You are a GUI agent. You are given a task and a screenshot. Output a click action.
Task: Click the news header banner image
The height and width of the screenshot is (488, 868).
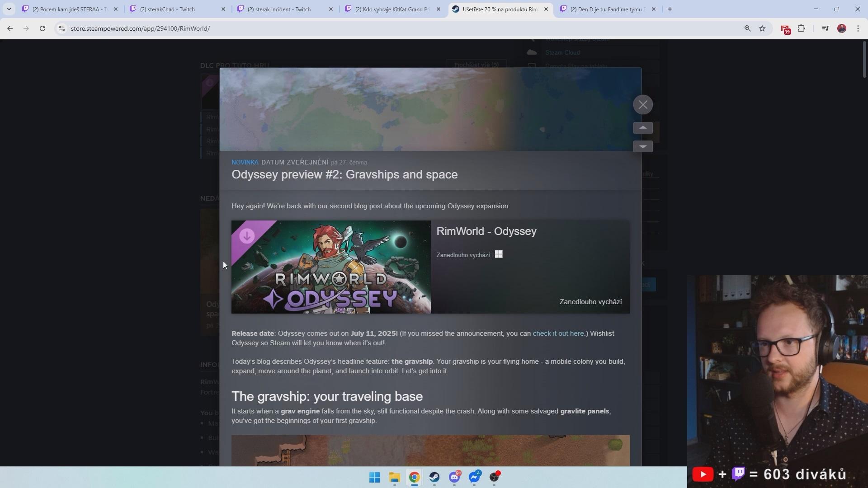430,109
